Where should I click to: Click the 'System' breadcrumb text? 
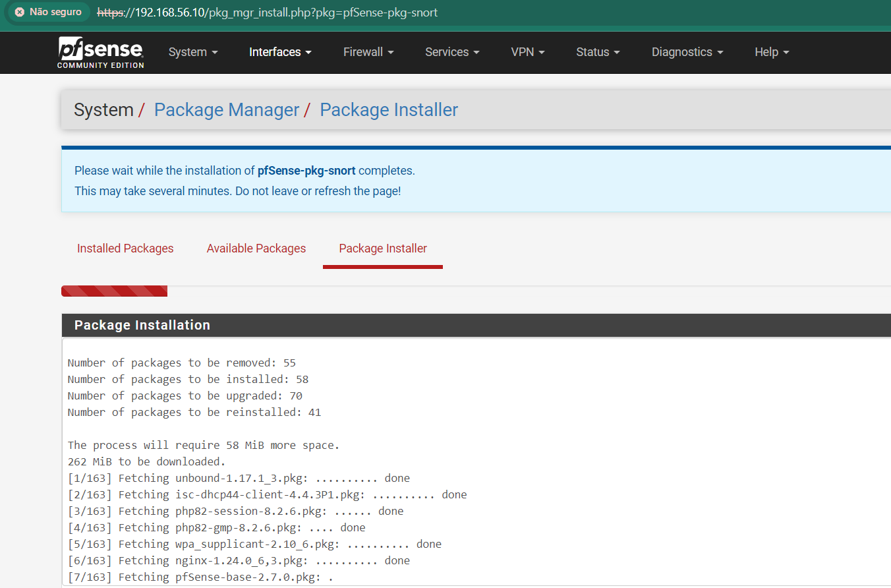(x=103, y=110)
